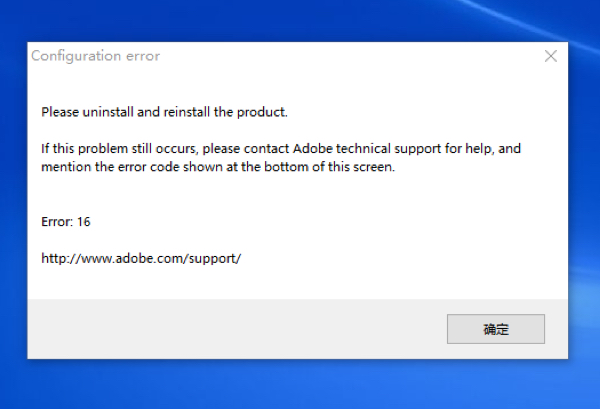Click the 'Please uninstall and reinstall' message line
600x409 pixels.
pyautogui.click(x=164, y=112)
